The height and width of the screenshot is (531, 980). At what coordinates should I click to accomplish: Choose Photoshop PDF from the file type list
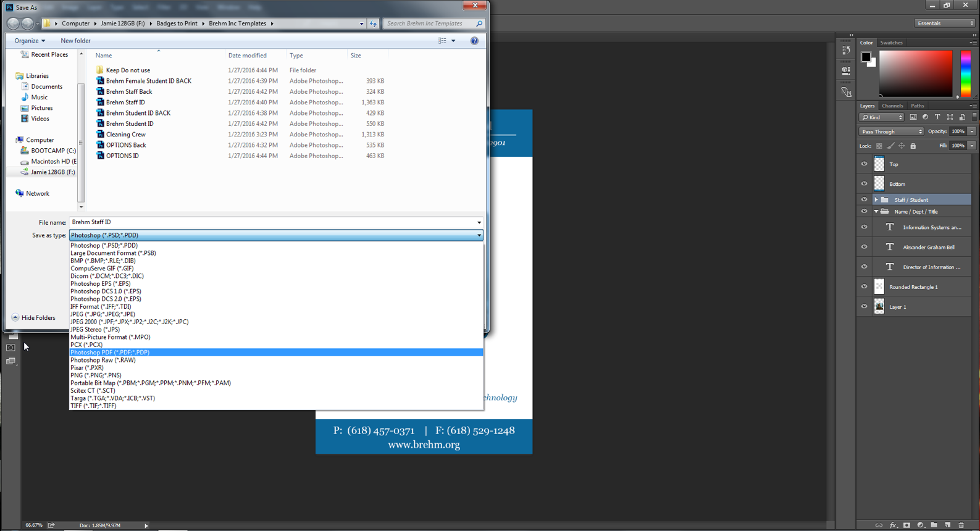[110, 353]
